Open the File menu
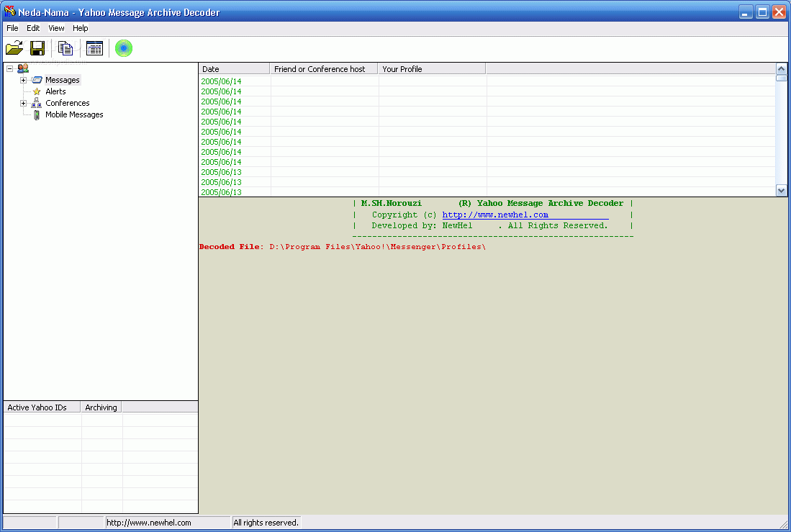This screenshot has width=791, height=532. tap(12, 28)
